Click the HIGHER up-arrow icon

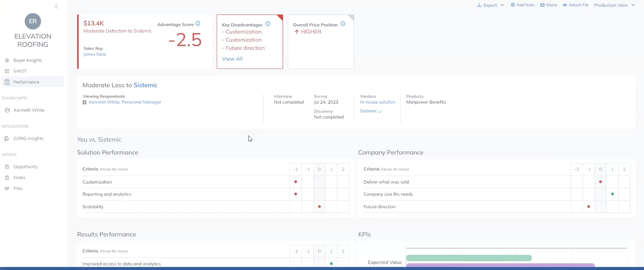coord(297,32)
